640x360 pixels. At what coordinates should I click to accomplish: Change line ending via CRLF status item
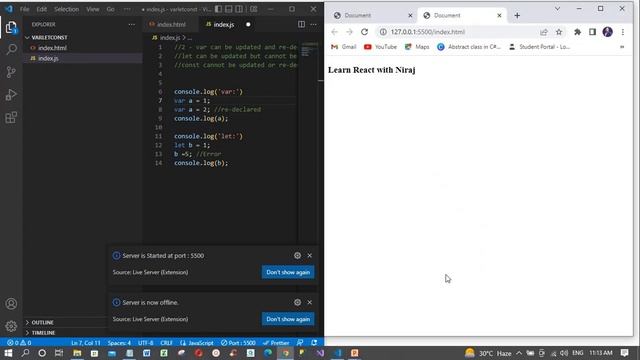tap(166, 343)
